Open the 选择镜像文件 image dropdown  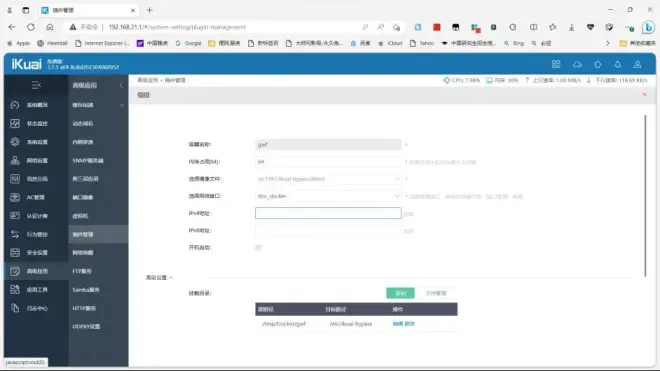pos(328,179)
